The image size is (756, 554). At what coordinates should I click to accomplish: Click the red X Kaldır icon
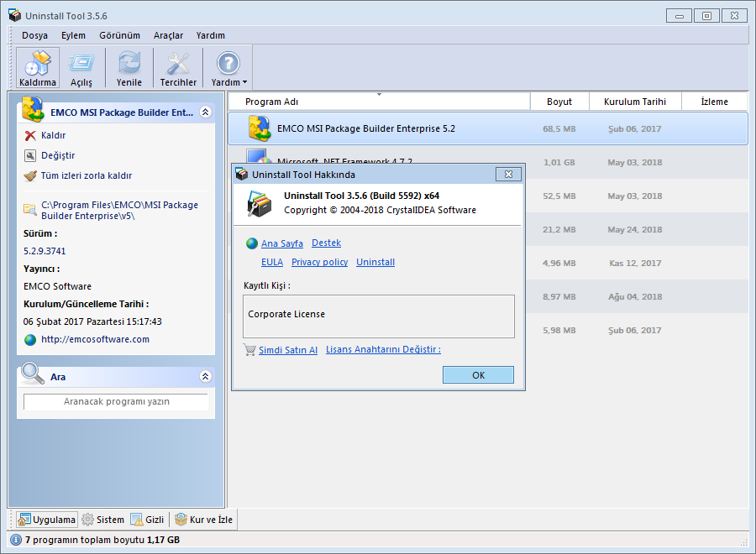click(30, 136)
